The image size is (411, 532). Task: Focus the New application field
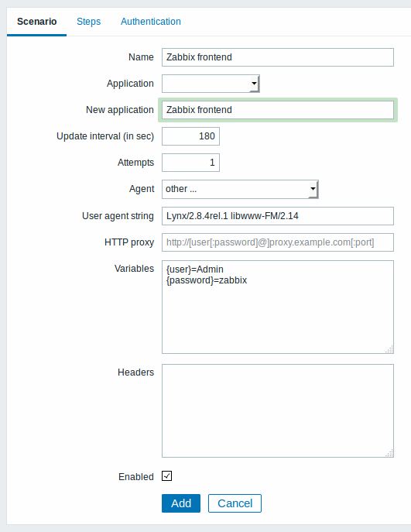[278, 110]
